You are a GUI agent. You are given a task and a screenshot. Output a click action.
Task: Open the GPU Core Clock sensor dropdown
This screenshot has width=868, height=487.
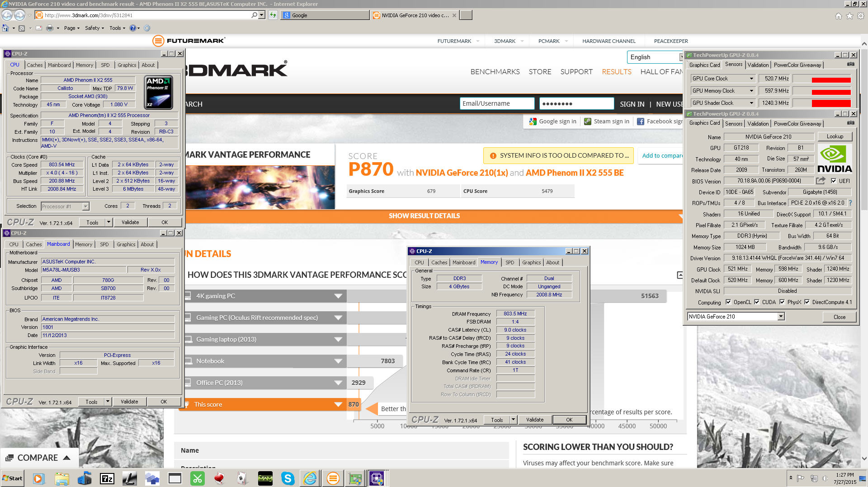point(751,79)
